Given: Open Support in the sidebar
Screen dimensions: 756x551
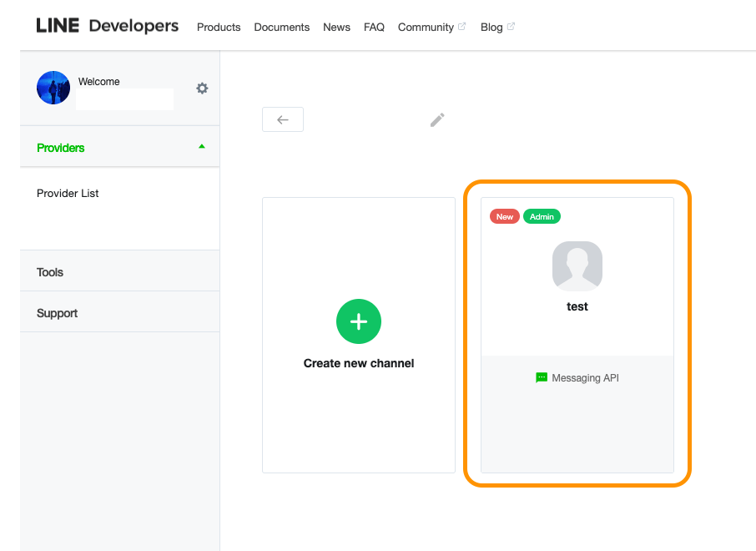Looking at the screenshot, I should tap(57, 313).
